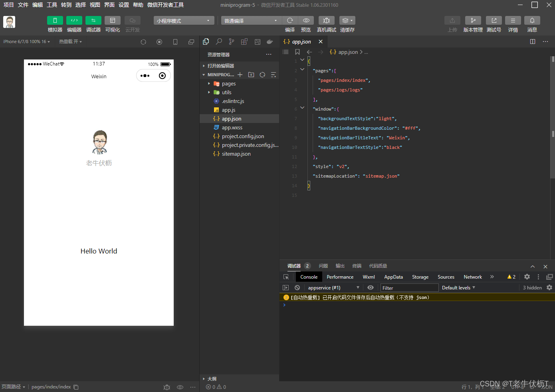Open the sitemap.json file
Viewport: 555px width, 392px height.
tap(239, 154)
